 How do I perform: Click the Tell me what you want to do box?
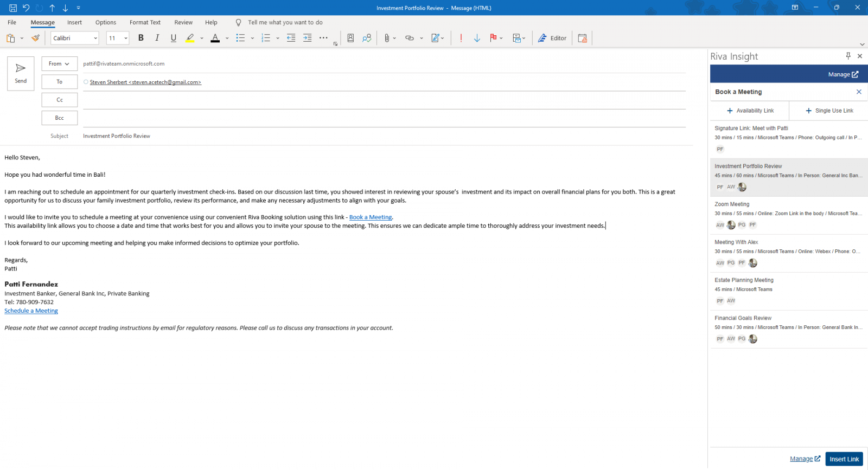tap(285, 22)
